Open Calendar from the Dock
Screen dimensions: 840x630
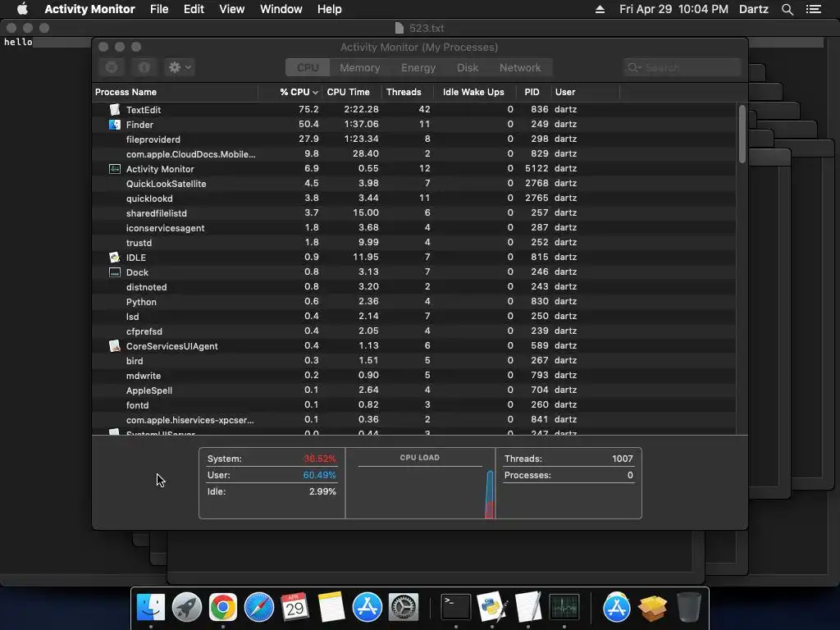(294, 607)
